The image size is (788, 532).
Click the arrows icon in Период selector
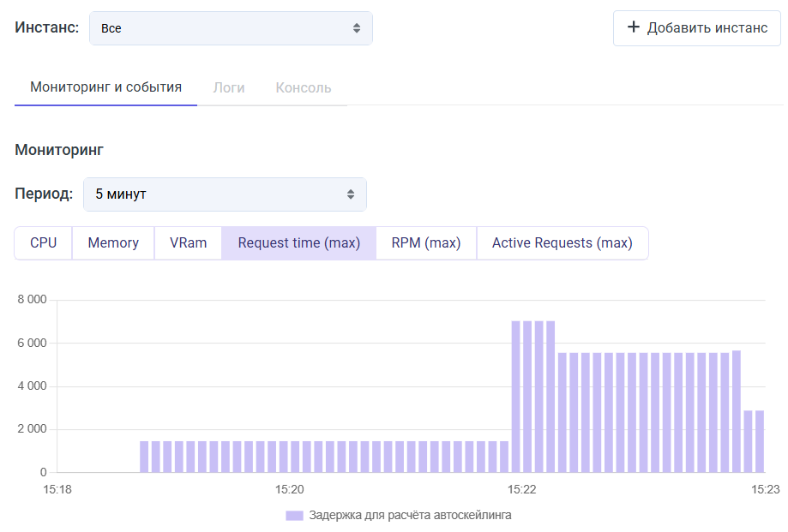click(x=351, y=194)
